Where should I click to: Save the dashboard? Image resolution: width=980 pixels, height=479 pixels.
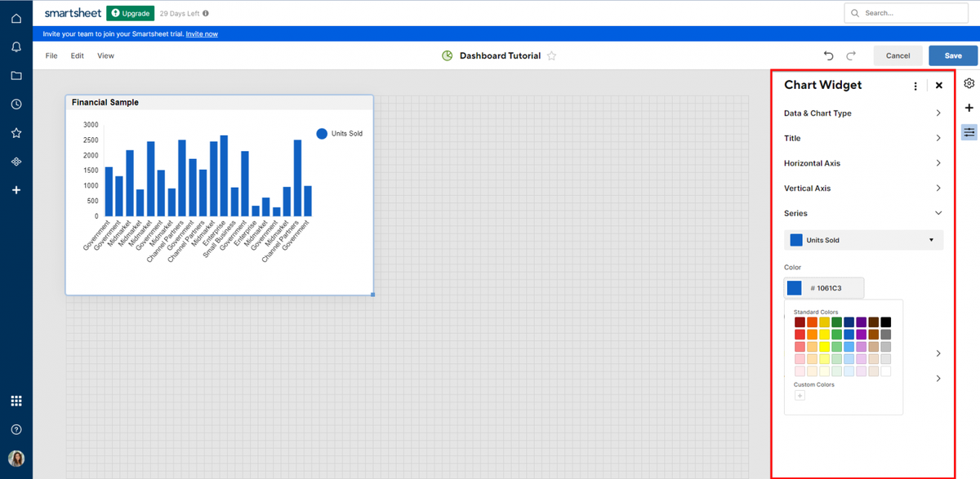tap(951, 55)
